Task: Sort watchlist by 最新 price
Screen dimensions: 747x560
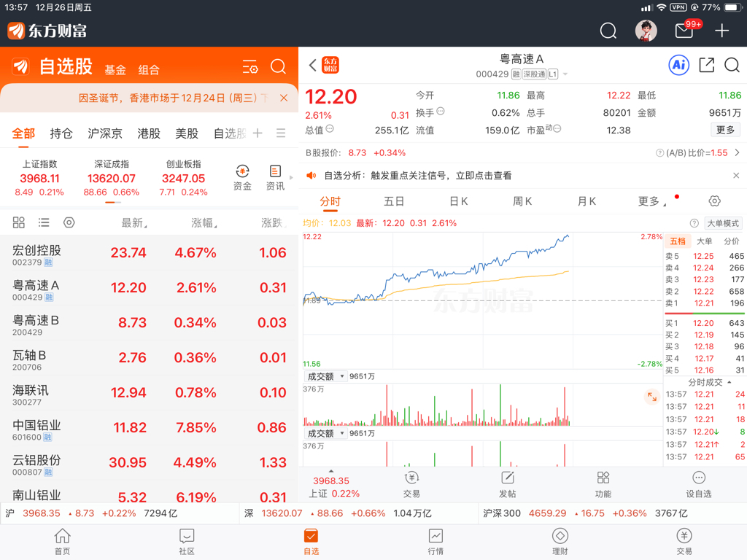Action: click(134, 223)
